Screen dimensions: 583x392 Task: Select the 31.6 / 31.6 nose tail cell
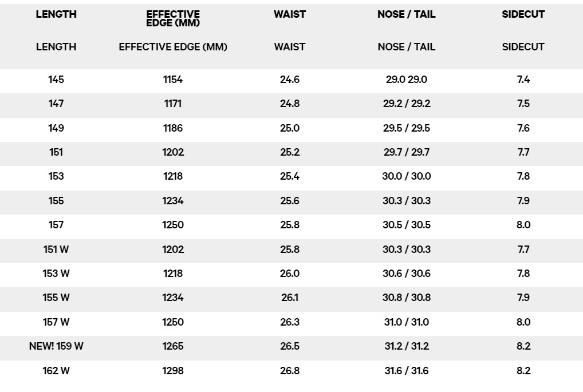(407, 371)
